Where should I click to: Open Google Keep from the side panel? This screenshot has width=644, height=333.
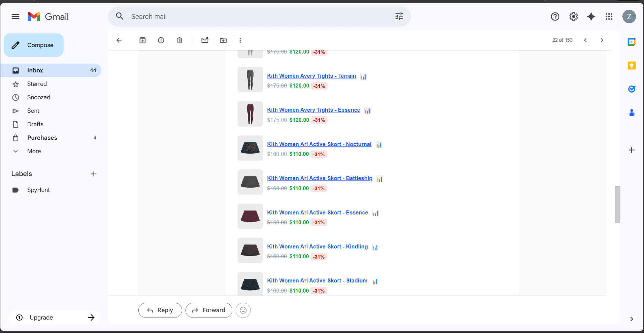coord(632,66)
